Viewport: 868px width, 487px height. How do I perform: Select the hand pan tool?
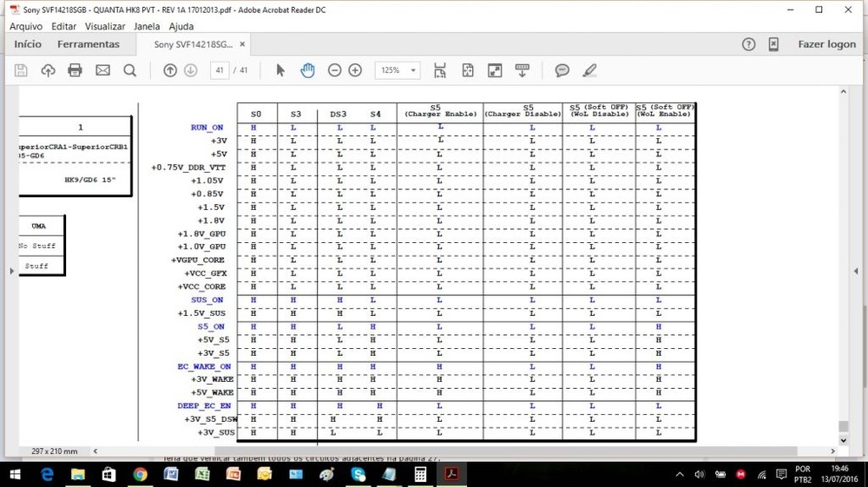pyautogui.click(x=307, y=70)
